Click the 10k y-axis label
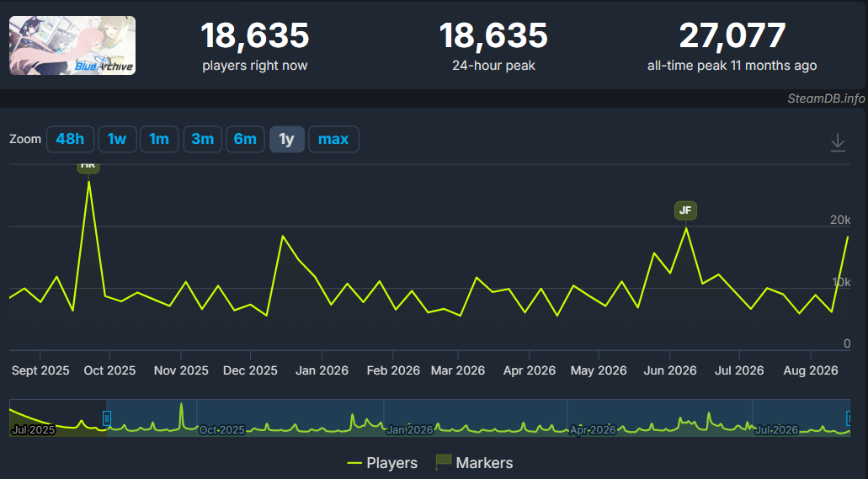Viewport: 868px width, 479px height. click(x=841, y=282)
